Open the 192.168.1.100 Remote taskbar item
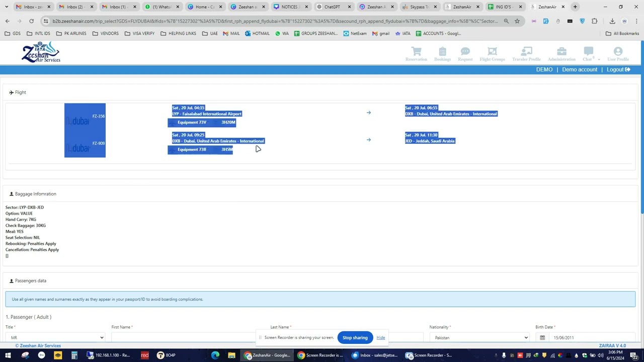 coord(108,355)
